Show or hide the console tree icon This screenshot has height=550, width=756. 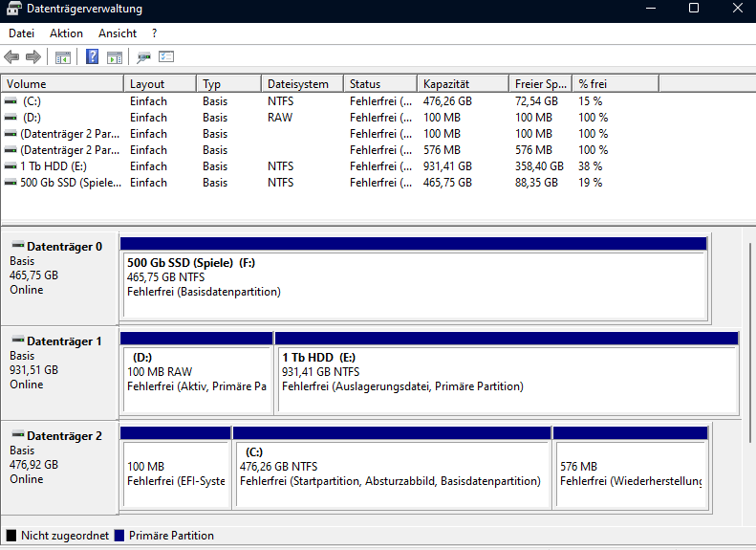pos(63,57)
